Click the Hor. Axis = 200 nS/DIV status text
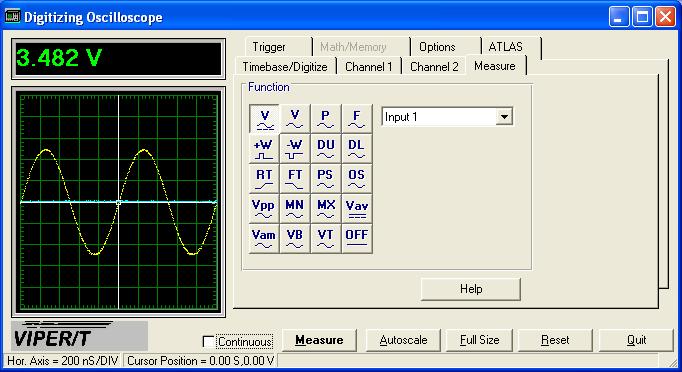Image resolution: width=682 pixels, height=372 pixels. click(x=63, y=361)
